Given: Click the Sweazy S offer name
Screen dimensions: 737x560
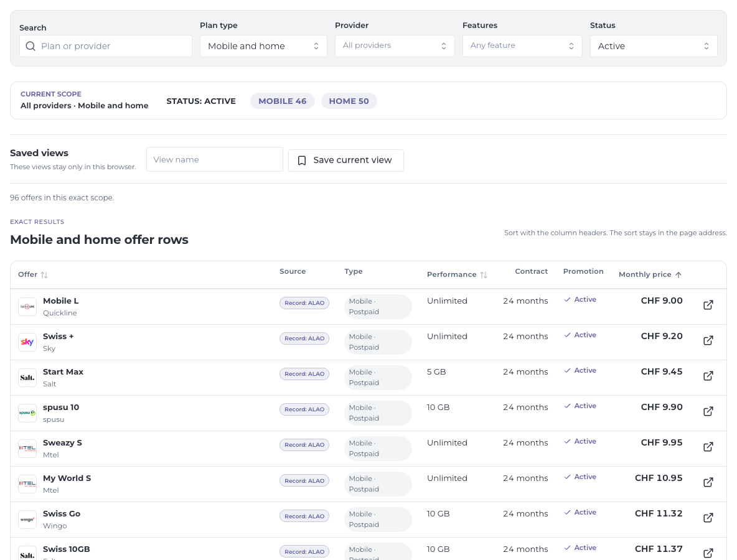Looking at the screenshot, I should (62, 442).
